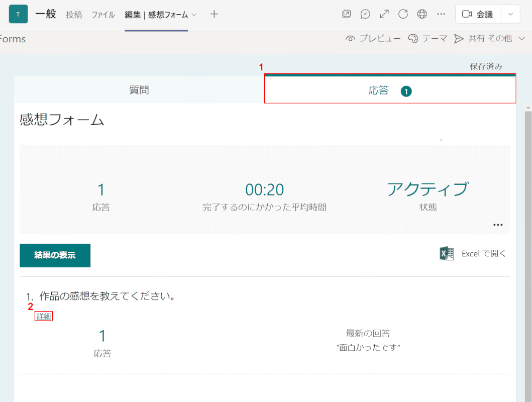This screenshot has width=532, height=402.
Task: Reload the tab with refresh icon
Action: pyautogui.click(x=403, y=14)
